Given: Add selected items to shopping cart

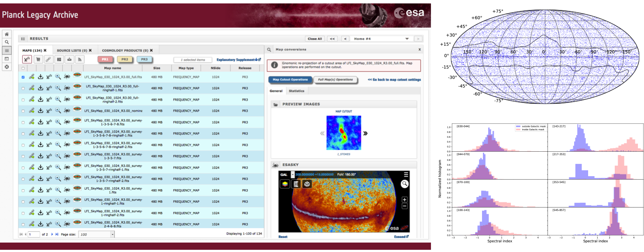Looking at the screenshot, I should [x=38, y=59].
